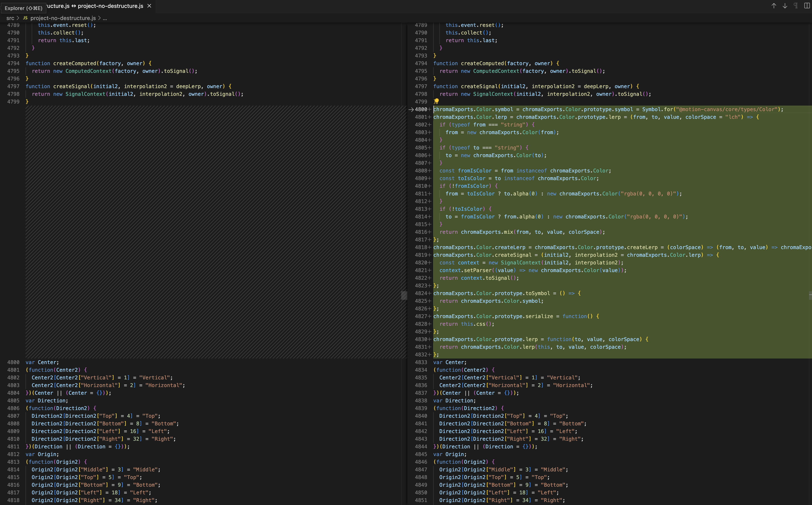Open the lightbulb code action beside line 4799
The width and height of the screenshot is (812, 505).
(x=436, y=102)
